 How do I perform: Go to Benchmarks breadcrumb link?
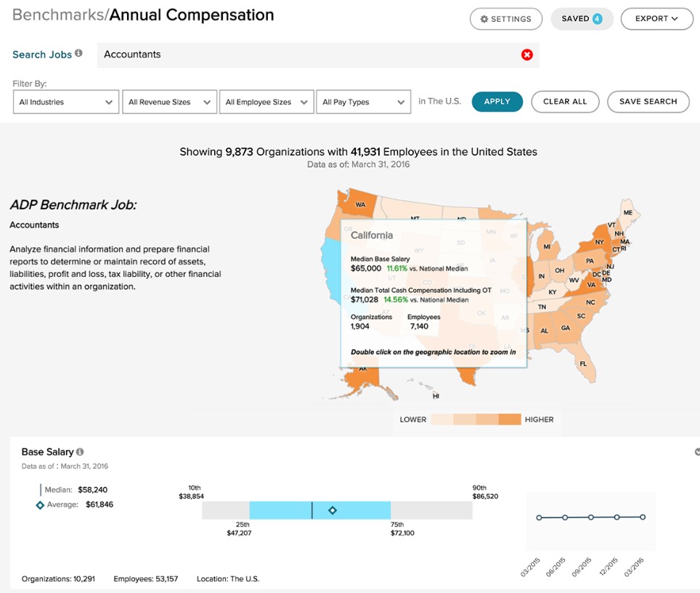click(x=58, y=15)
